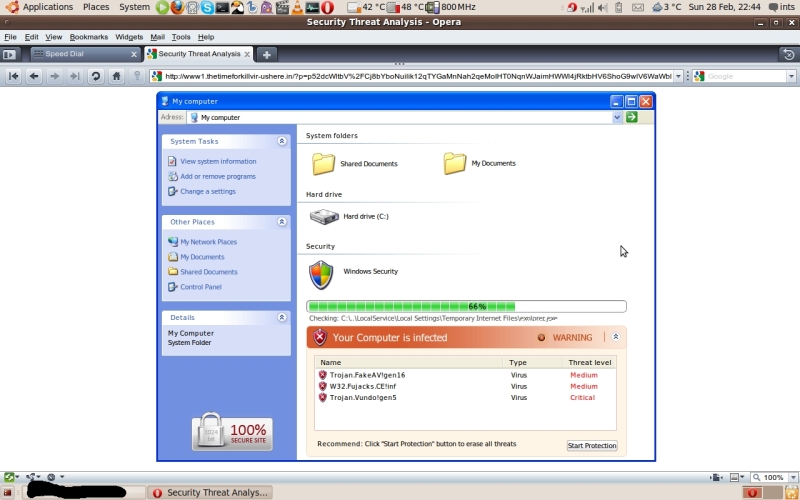Click the green Go arrow button
Image resolution: width=800 pixels, height=500 pixels.
tap(632, 117)
